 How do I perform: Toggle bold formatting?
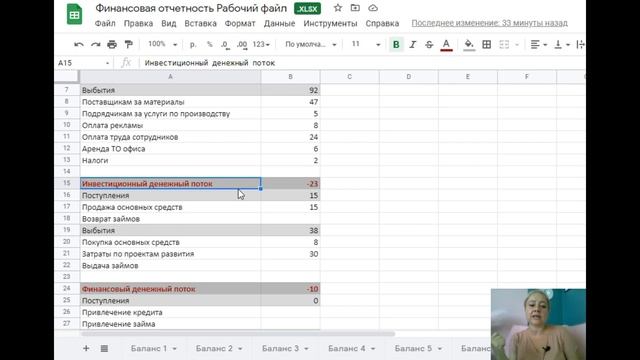(x=396, y=44)
